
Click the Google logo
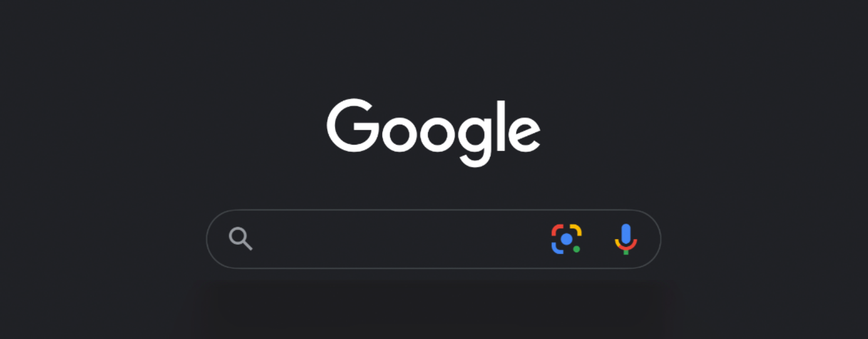pos(433,132)
